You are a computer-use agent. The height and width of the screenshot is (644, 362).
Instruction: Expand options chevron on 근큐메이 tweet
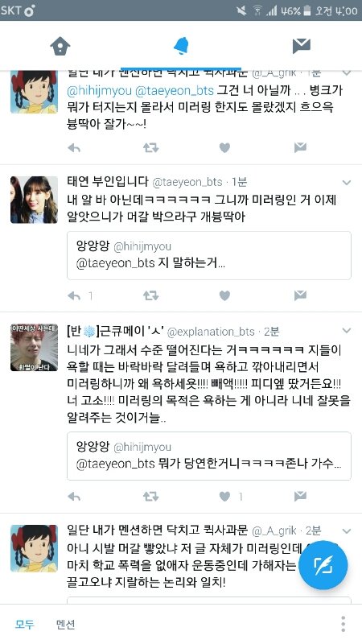(x=347, y=331)
